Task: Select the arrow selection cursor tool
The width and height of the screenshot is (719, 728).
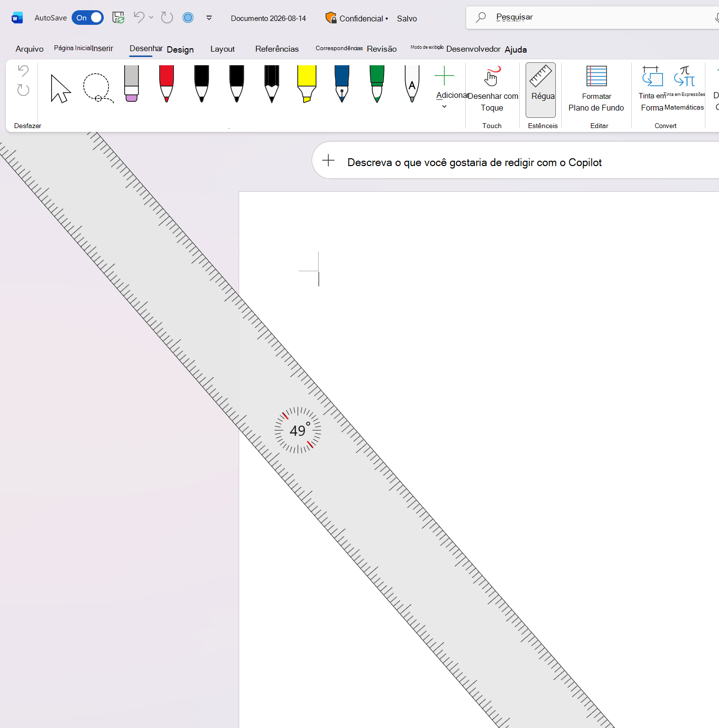Action: tap(61, 88)
